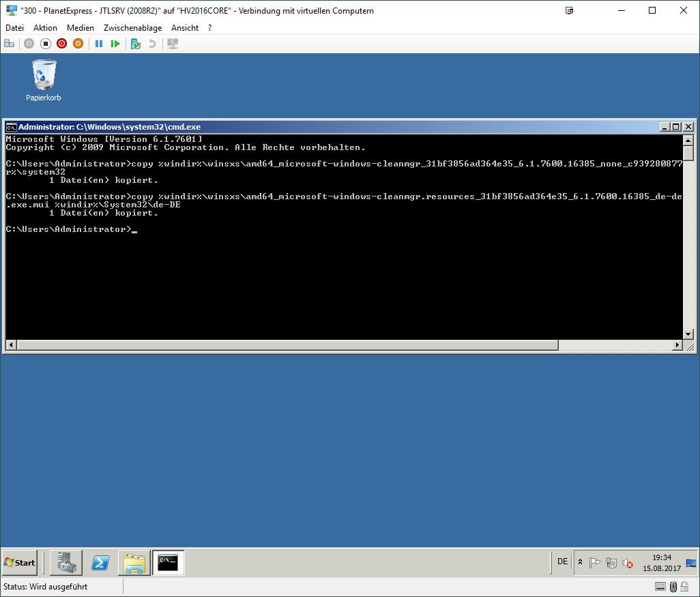Save VM state with the orange icon
Viewport: 700px width, 597px height.
tap(78, 44)
